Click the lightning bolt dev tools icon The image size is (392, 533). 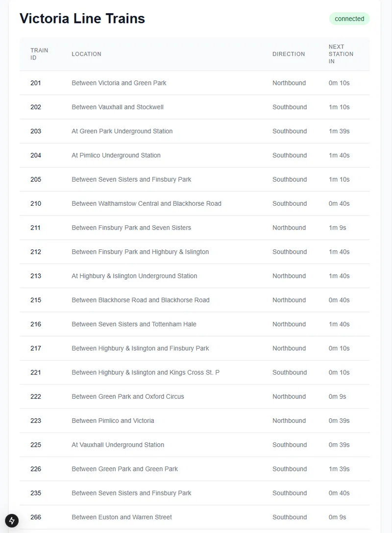click(12, 520)
